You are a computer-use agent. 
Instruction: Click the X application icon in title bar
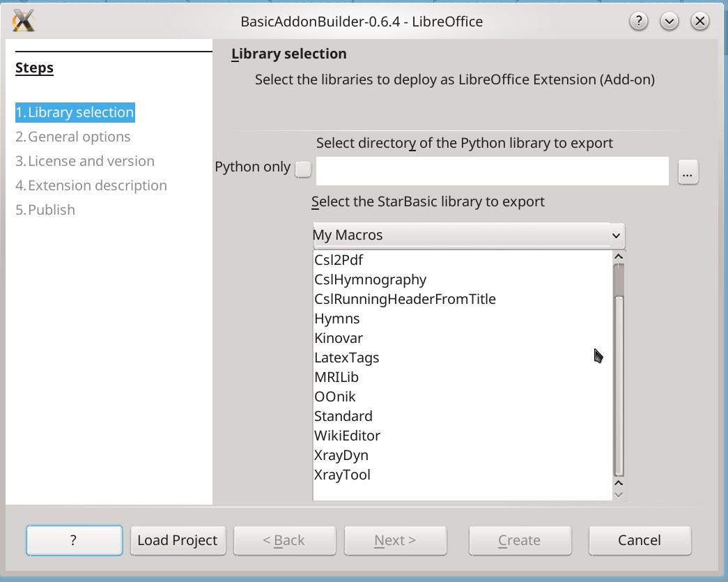coord(23,21)
